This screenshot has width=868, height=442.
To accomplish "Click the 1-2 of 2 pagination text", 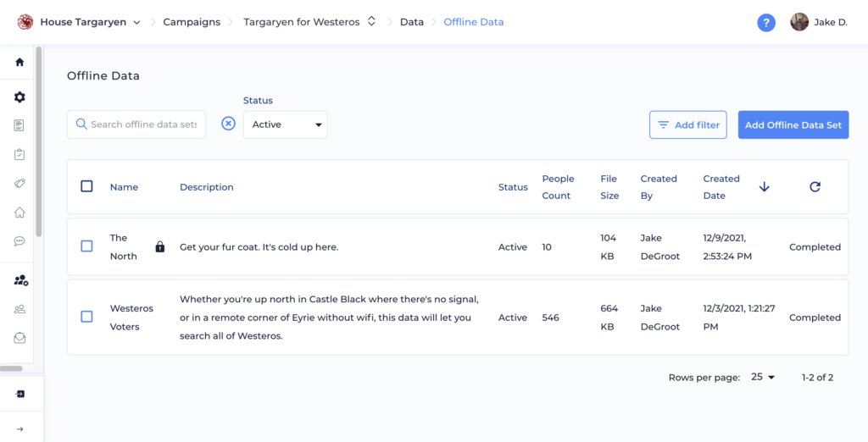I will [x=818, y=378].
